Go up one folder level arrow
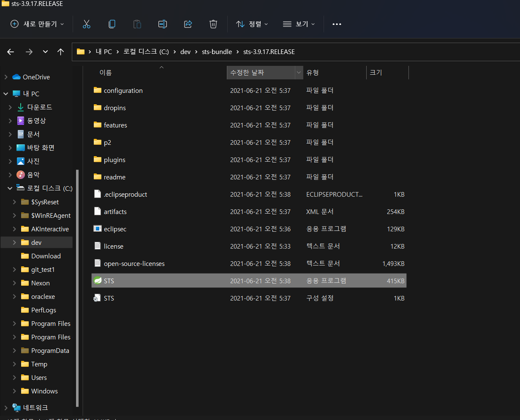 pos(60,52)
